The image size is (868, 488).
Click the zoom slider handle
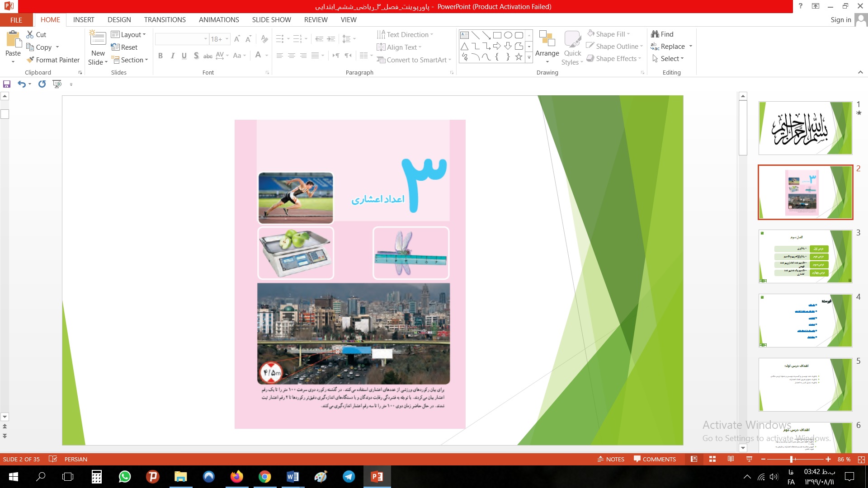[x=791, y=459]
